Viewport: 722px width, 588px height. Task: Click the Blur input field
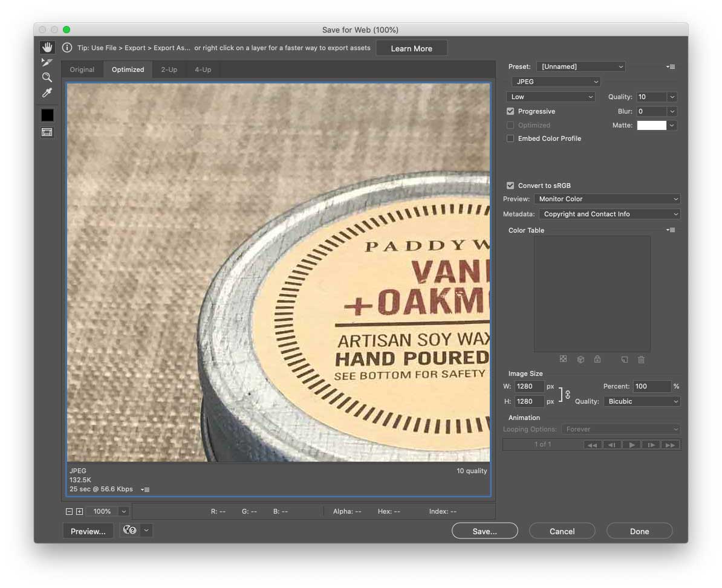(651, 111)
